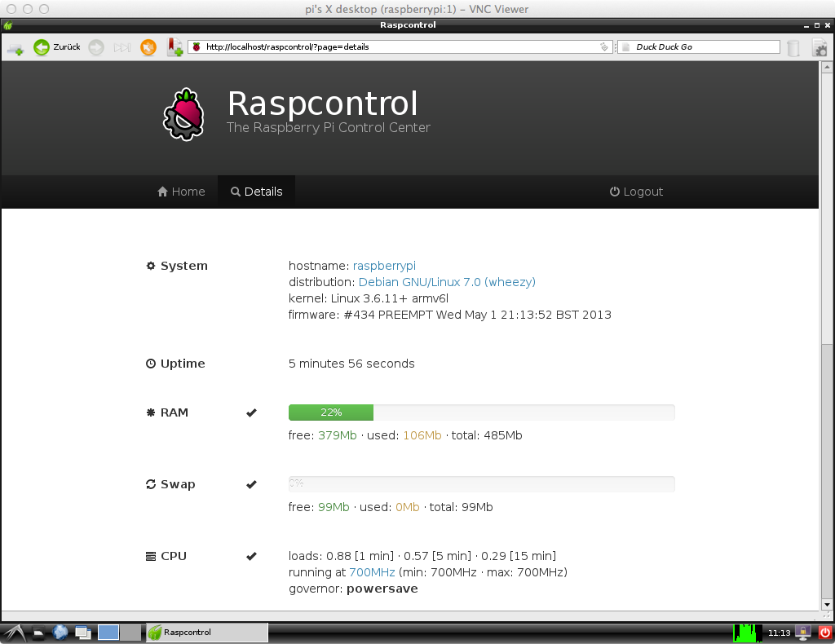Click the asterisk icon beside RAM
835x644 pixels.
coord(151,412)
